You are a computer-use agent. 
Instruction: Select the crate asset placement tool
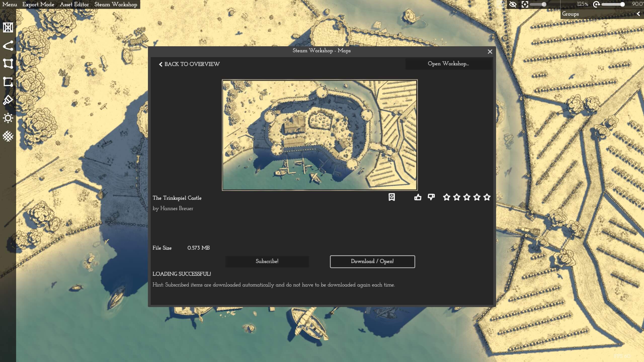click(8, 27)
